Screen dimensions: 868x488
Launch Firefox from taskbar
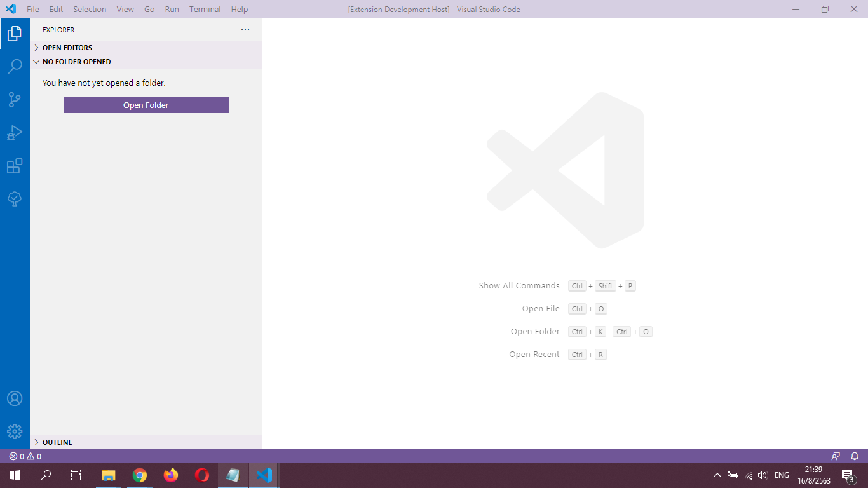(171, 475)
